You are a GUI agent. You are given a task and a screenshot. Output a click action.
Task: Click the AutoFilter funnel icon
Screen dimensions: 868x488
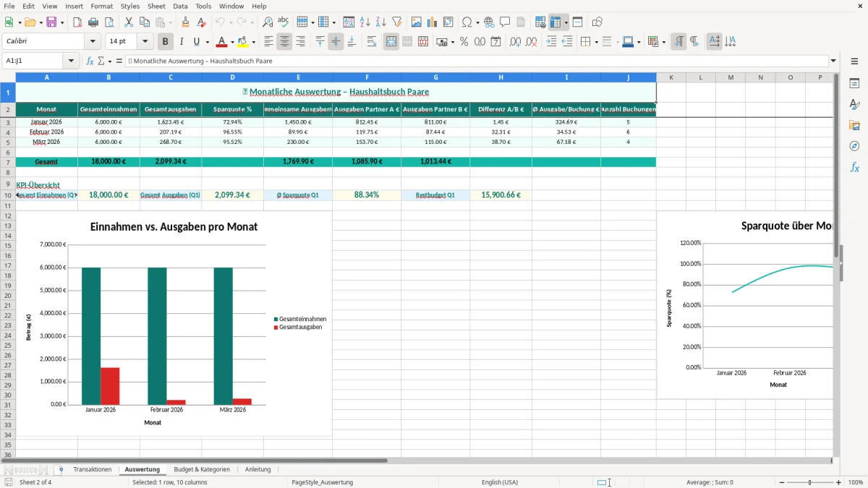(x=396, y=22)
